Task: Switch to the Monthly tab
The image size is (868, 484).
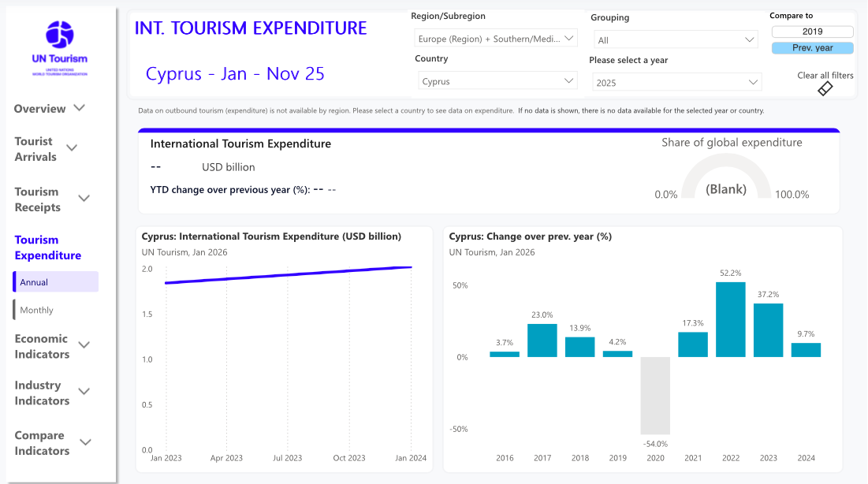Action: pyautogui.click(x=55, y=310)
